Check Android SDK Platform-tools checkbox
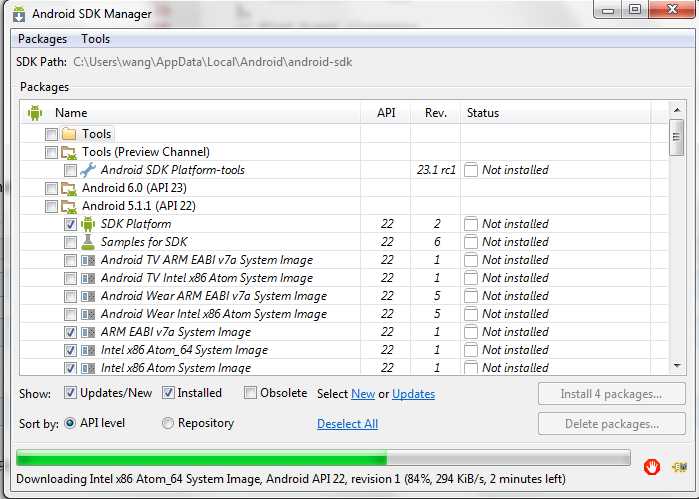This screenshot has height=499, width=699. pos(70,170)
